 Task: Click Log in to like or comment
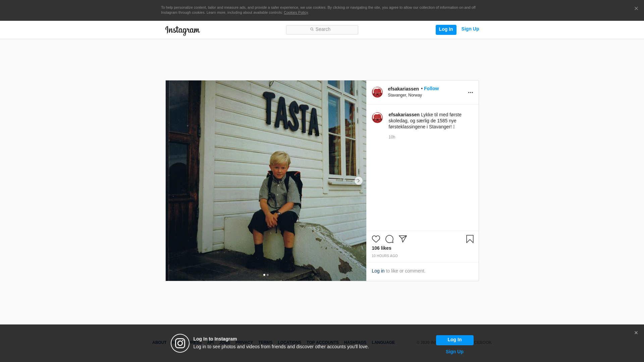coord(378,271)
